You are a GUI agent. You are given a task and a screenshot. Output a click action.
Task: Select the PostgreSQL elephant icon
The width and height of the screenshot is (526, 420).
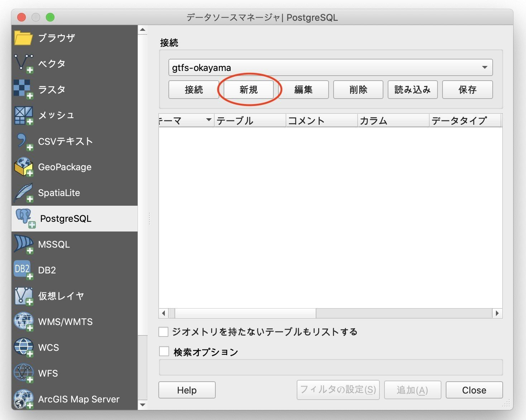pos(25,219)
